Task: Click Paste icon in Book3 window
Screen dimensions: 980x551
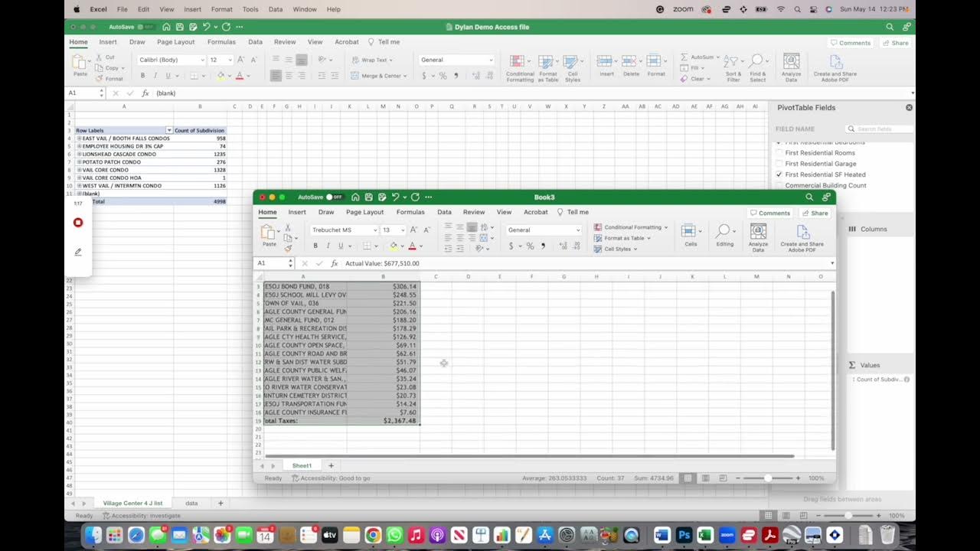Action: coord(268,233)
